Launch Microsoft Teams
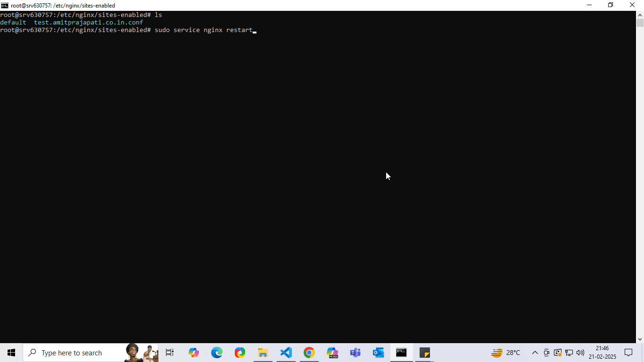644x362 pixels. click(355, 353)
